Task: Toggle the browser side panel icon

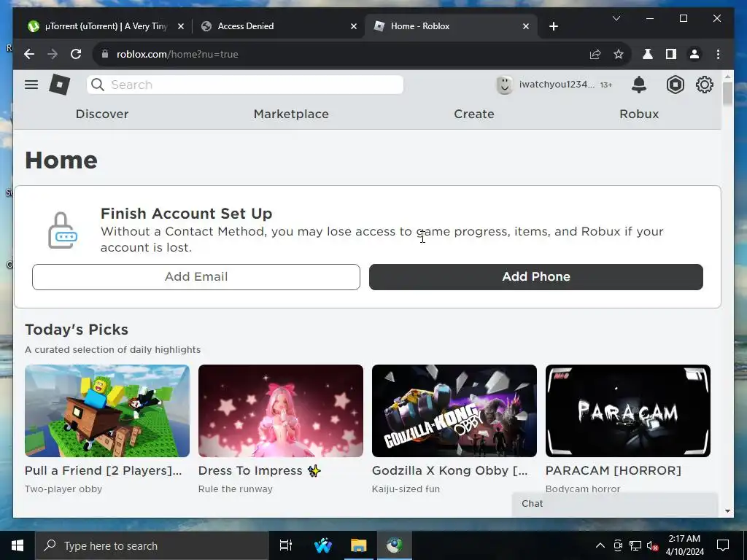Action: tap(671, 54)
